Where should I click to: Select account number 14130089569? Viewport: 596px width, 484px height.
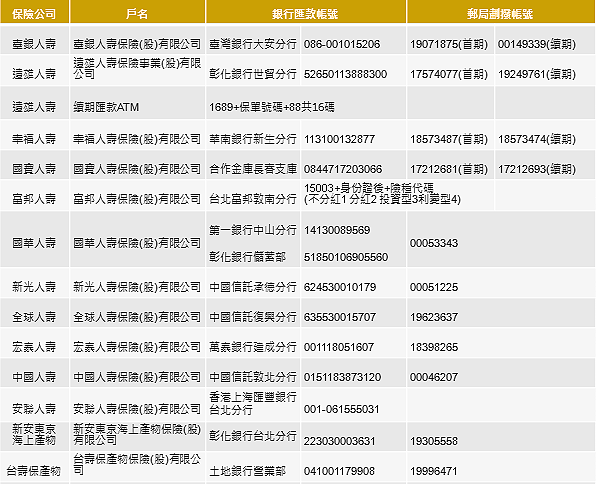pyautogui.click(x=337, y=230)
